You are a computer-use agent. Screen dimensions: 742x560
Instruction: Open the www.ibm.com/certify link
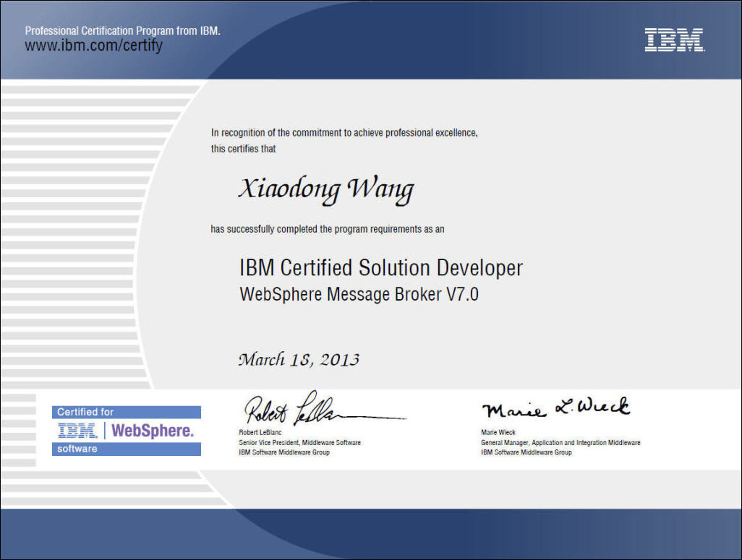[x=94, y=46]
